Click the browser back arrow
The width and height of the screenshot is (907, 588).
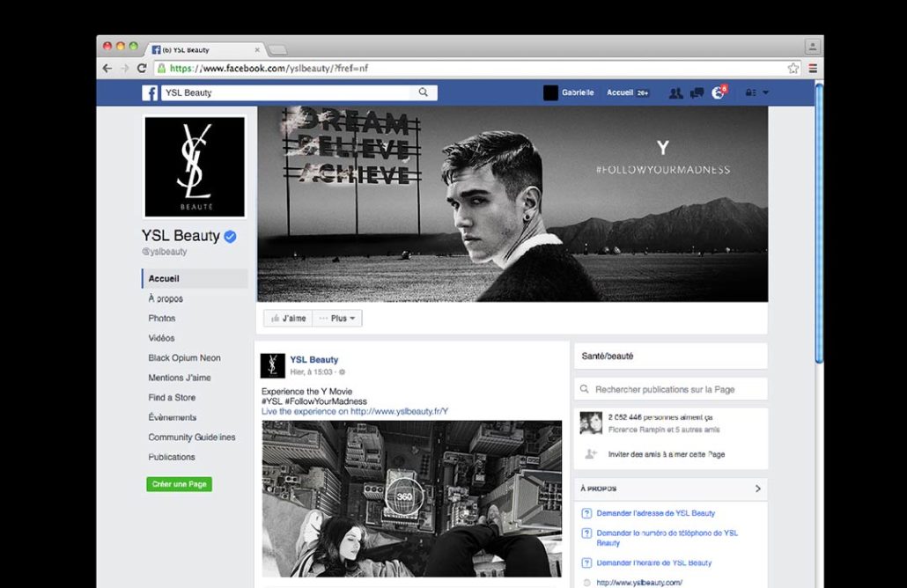tap(107, 69)
